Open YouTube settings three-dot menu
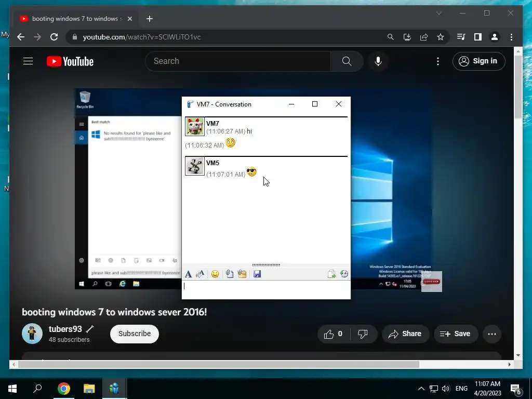The width and height of the screenshot is (532, 399). pos(438,61)
